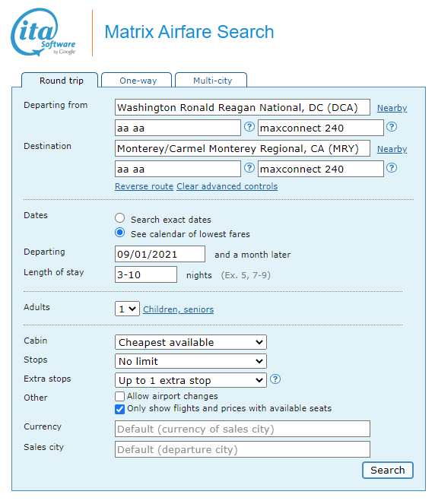The width and height of the screenshot is (435, 504).
Task: Click the Search button
Action: pos(388,470)
